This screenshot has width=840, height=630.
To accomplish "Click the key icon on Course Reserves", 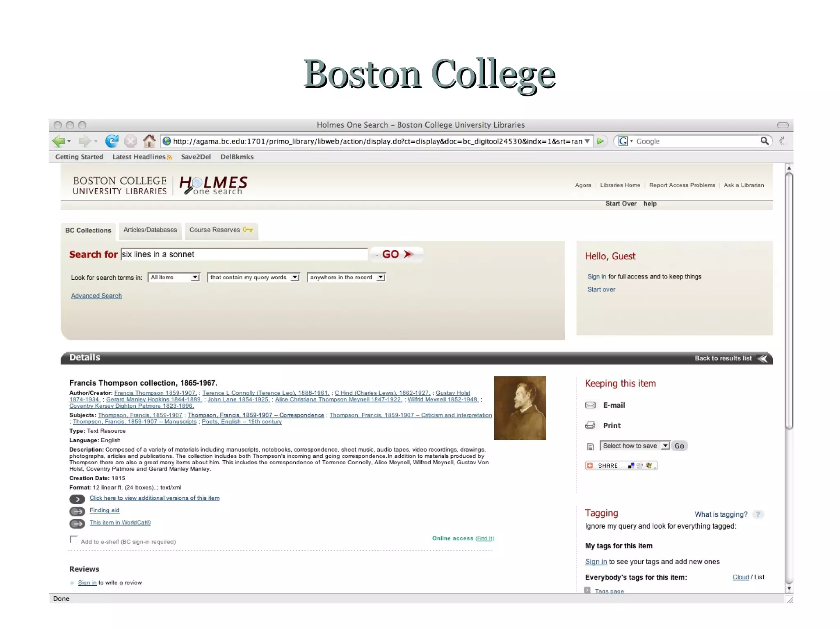I will (248, 230).
